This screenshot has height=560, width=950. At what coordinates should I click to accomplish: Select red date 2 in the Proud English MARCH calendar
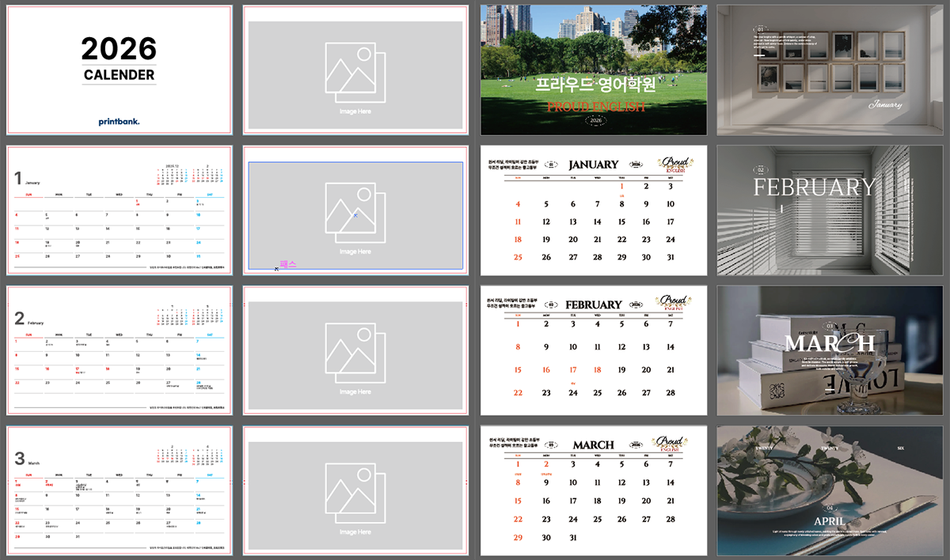point(545,464)
